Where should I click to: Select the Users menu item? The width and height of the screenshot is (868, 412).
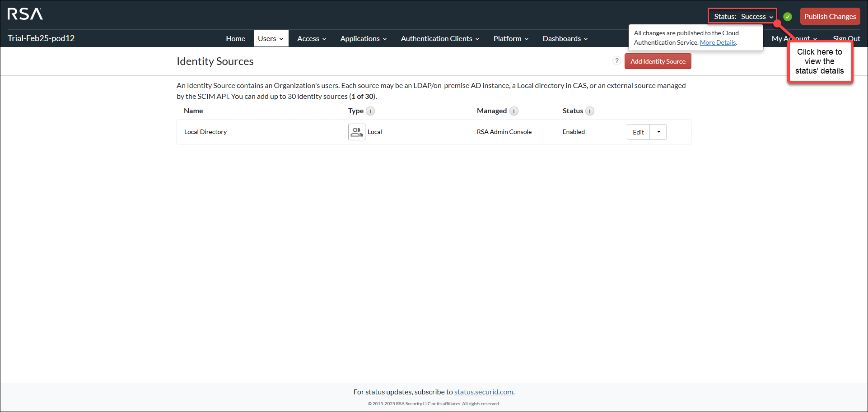click(x=271, y=38)
